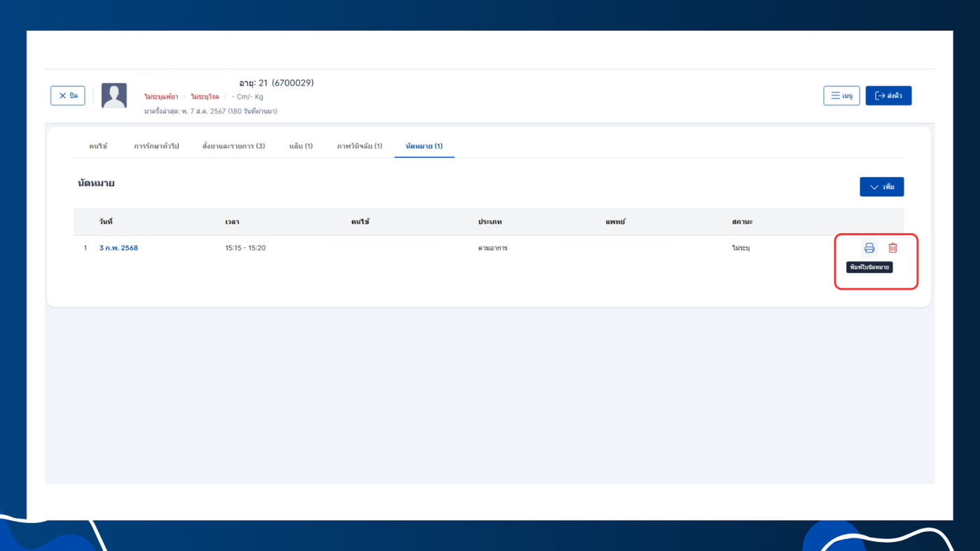Click the red ไม่ระบุแพ้ยา allergy label
980x551 pixels.
tap(161, 97)
